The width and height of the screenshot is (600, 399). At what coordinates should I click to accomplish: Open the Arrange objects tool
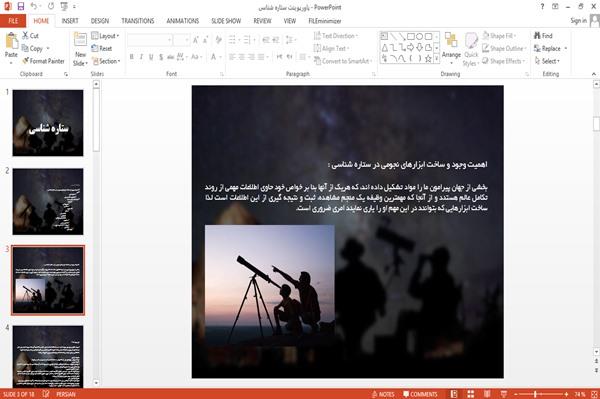451,47
